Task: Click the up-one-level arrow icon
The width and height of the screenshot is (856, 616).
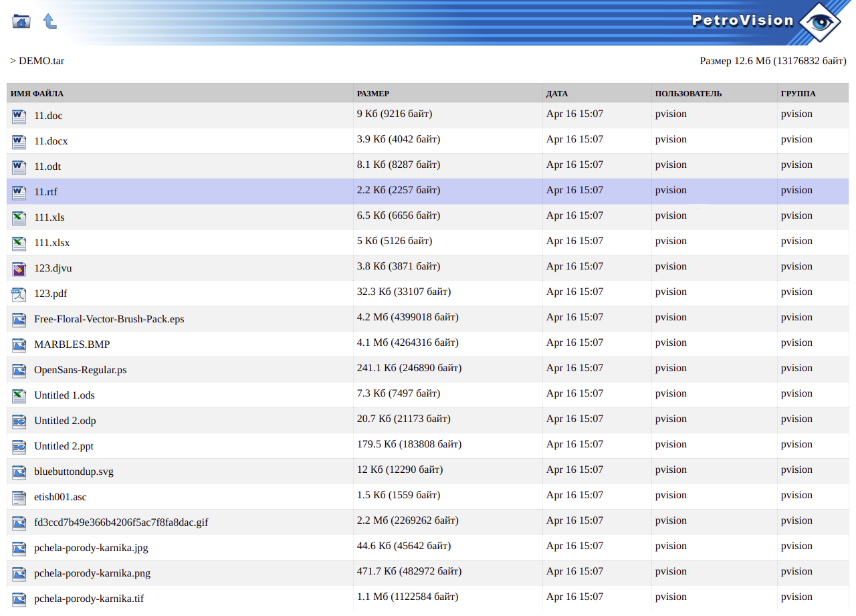Action: [x=50, y=21]
